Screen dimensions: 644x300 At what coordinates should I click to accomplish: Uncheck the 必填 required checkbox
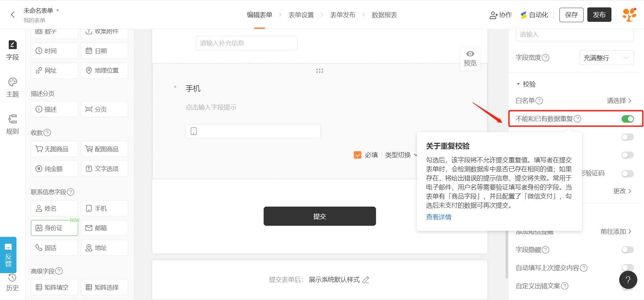point(358,155)
